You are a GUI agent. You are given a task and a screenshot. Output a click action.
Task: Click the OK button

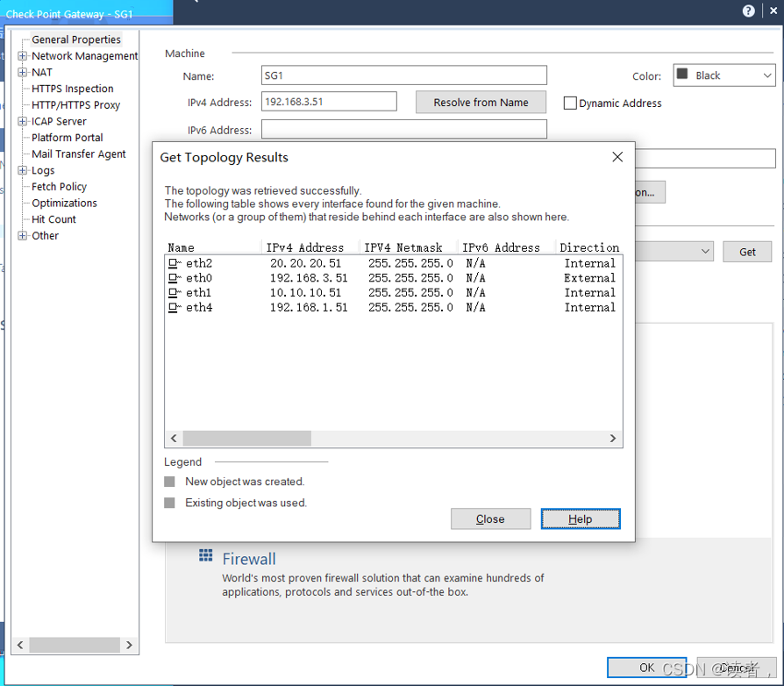coord(646,668)
